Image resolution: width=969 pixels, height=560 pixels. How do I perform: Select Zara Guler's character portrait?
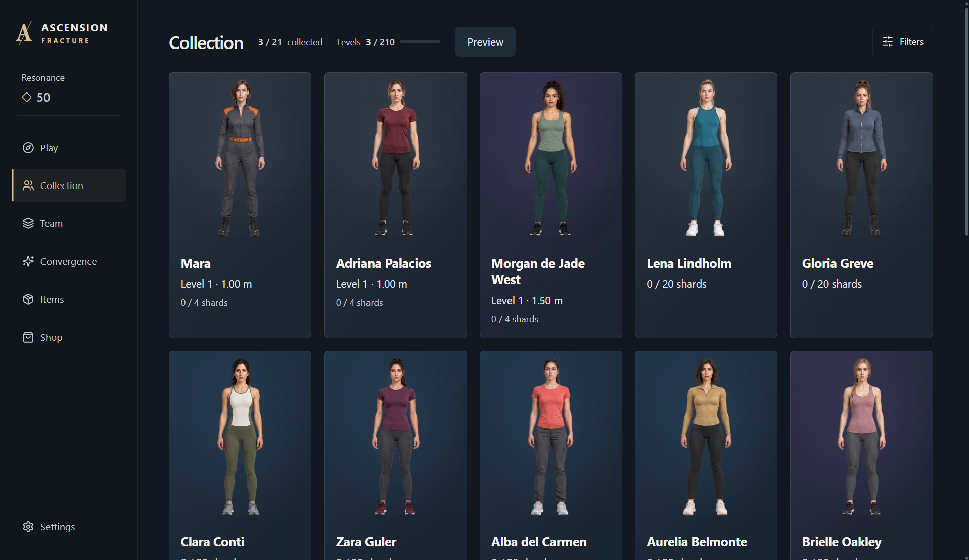[x=395, y=437]
